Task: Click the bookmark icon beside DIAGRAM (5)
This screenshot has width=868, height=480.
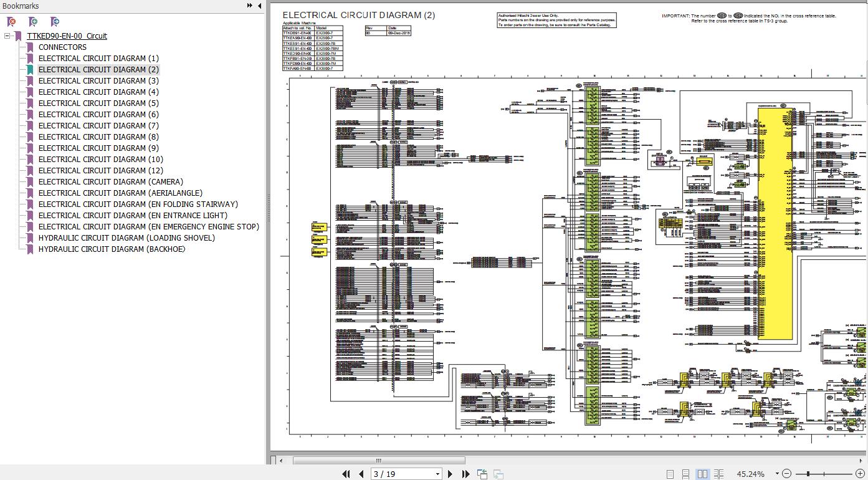Action: pos(30,103)
